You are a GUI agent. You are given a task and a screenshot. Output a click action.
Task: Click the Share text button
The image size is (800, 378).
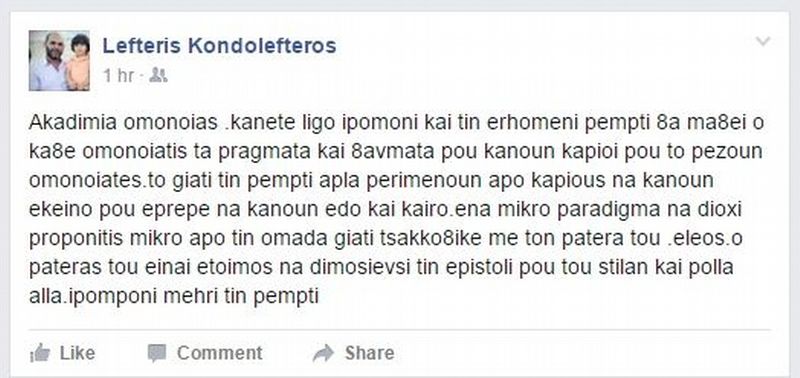coord(369,352)
